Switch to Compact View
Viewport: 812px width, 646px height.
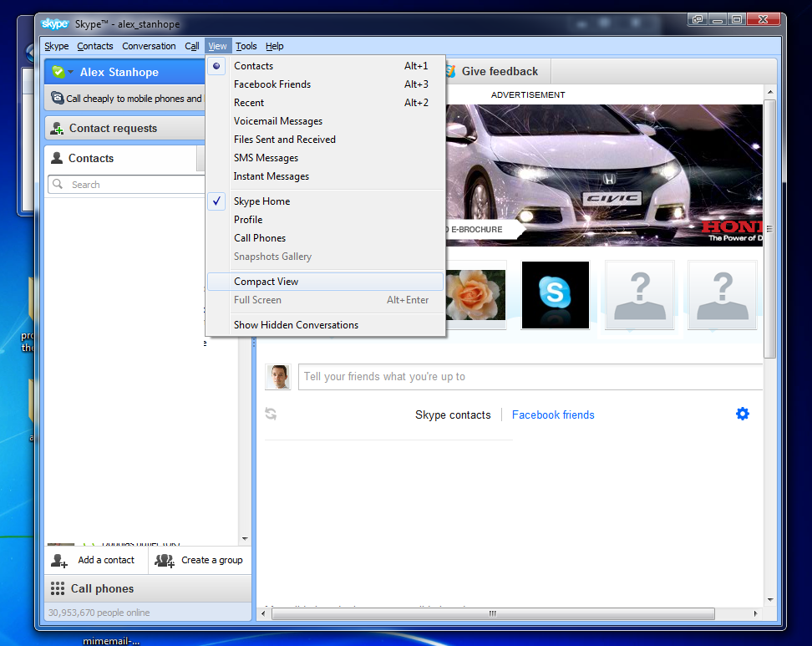click(x=326, y=282)
